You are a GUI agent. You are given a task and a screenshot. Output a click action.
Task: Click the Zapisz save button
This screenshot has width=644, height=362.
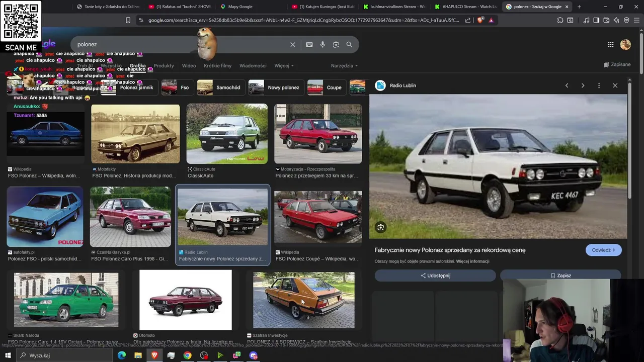coord(560,276)
